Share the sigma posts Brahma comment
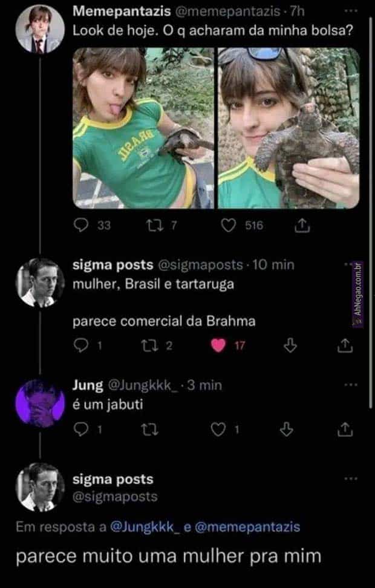Viewport: 375px width, 588px height. pos(344,345)
